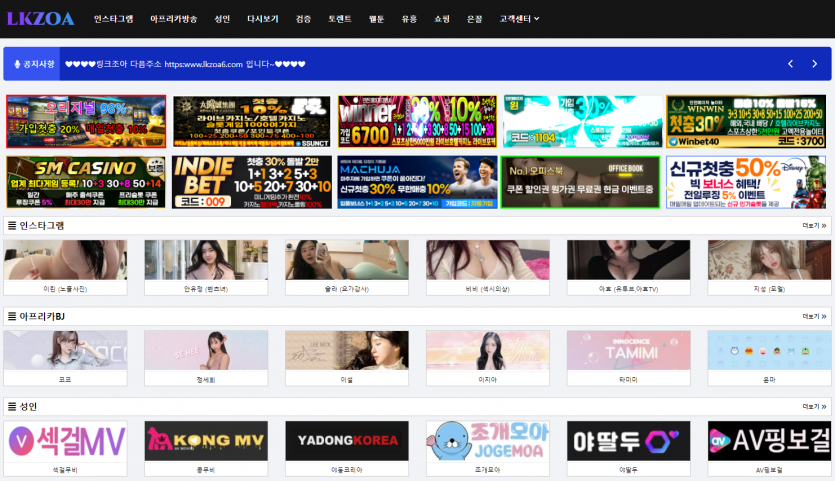This screenshot has width=835, height=481.
Task: Click the 조개모아 caption text
Action: coord(487,470)
